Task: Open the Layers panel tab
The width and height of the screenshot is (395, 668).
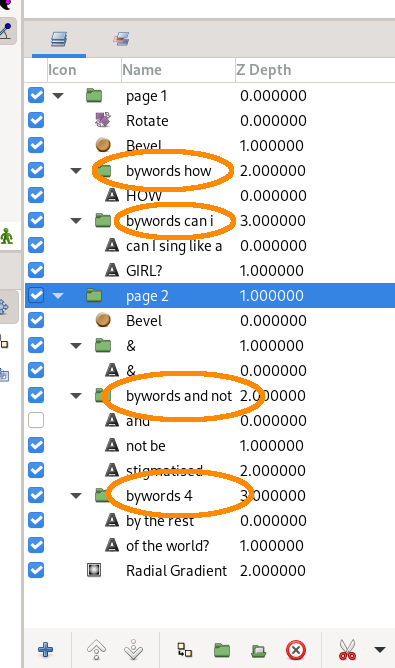Action: 59,39
